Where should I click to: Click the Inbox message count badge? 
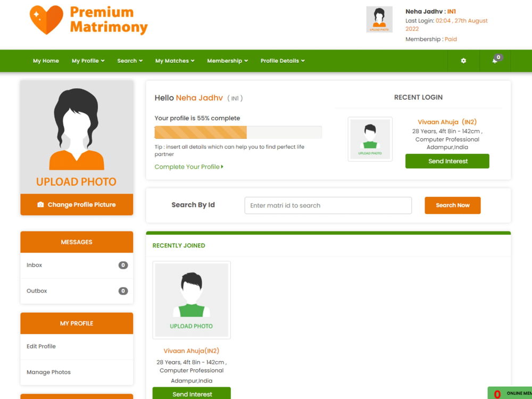pyautogui.click(x=123, y=265)
